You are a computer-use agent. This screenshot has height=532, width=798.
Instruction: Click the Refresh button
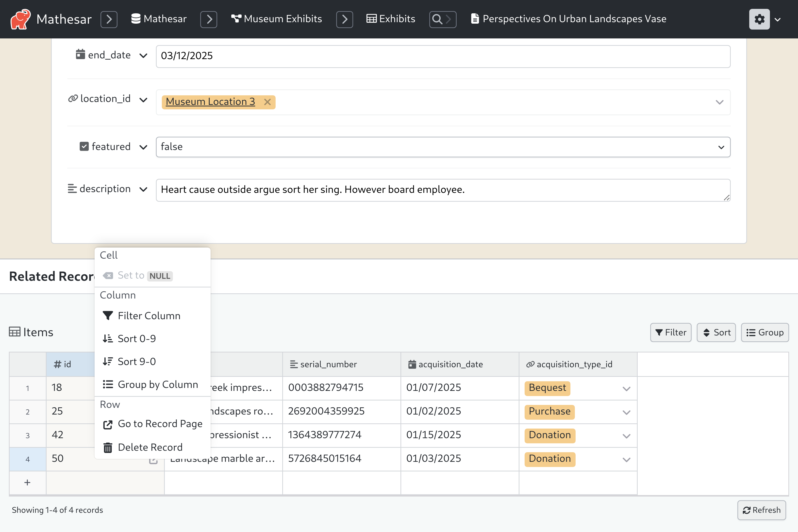click(x=762, y=510)
